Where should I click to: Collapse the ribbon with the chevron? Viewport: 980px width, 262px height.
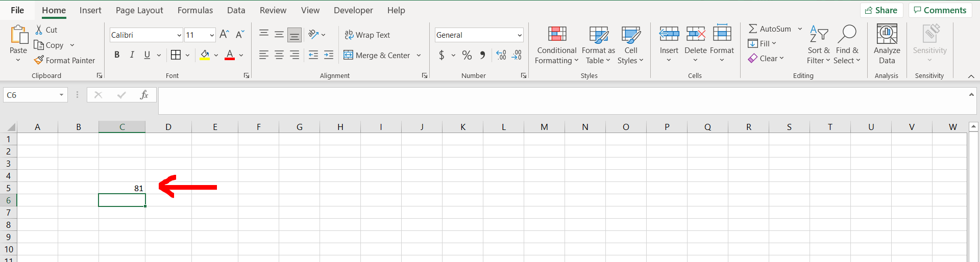point(971,76)
